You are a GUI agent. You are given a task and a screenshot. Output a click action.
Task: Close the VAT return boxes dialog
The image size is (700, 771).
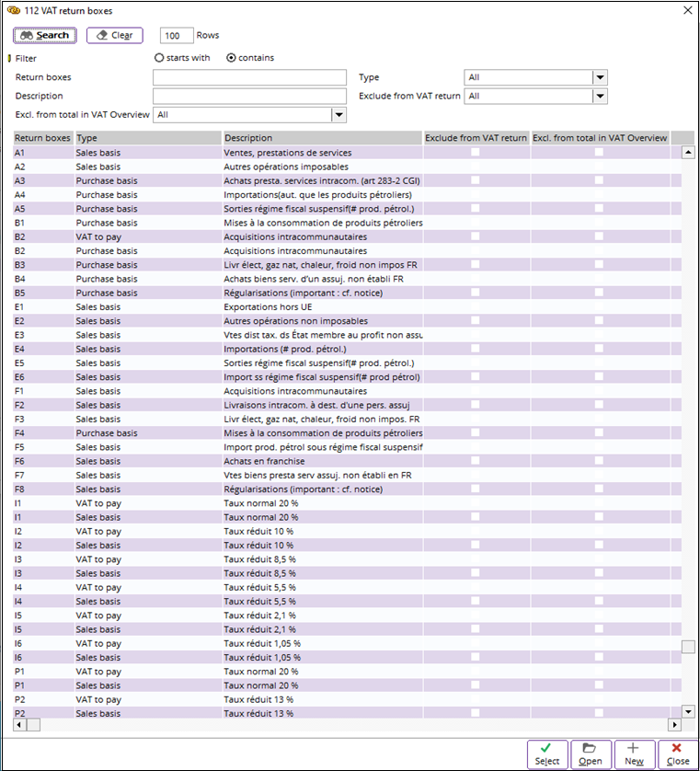point(677,754)
